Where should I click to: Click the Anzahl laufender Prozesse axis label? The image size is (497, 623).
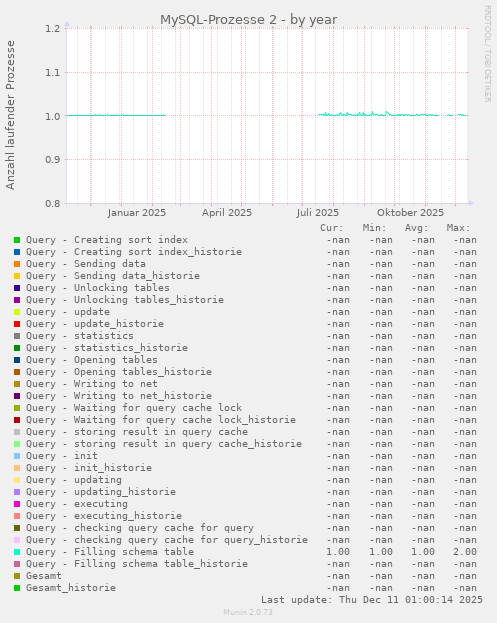[10, 115]
